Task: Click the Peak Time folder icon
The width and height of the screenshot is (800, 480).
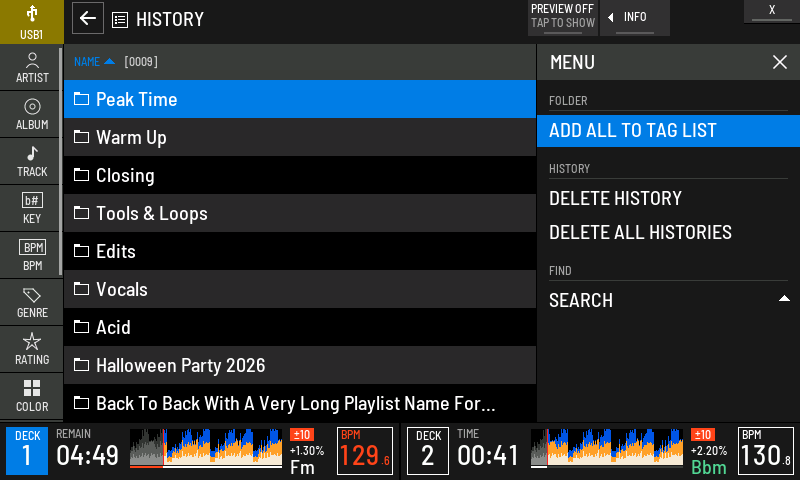Action: pyautogui.click(x=81, y=98)
